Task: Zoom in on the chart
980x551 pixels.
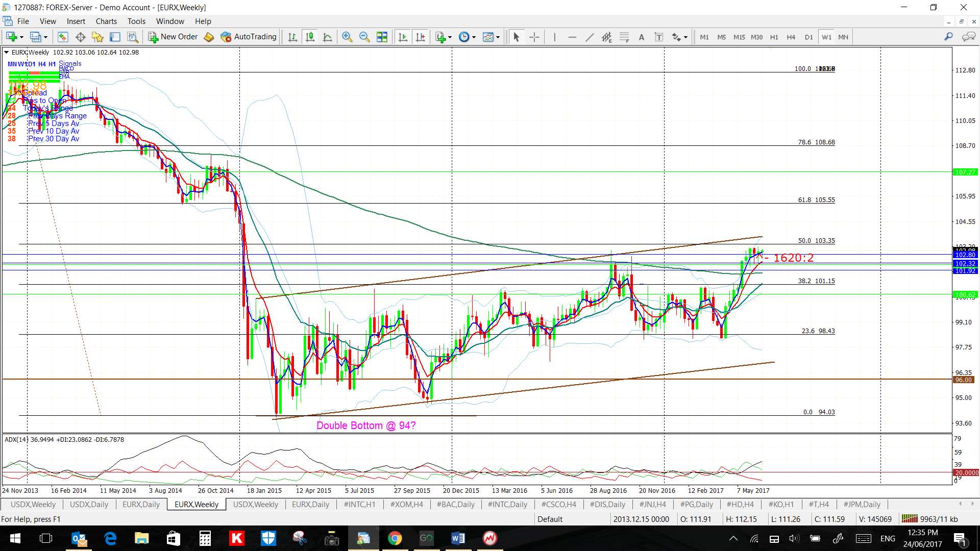Action: tap(347, 37)
